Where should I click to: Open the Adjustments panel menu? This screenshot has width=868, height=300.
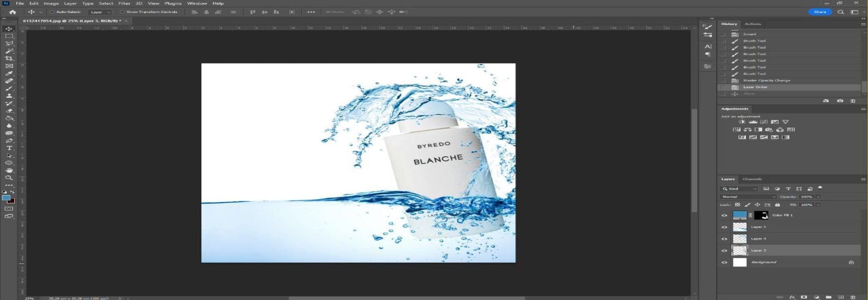point(863,109)
